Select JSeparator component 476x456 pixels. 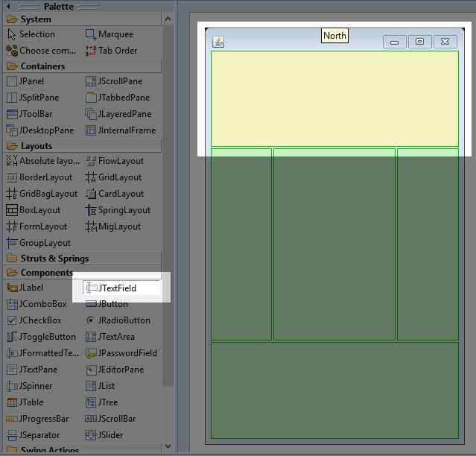[x=33, y=435]
